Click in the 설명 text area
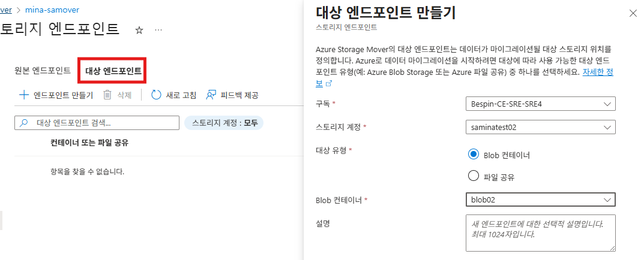644x260 pixels. click(x=541, y=232)
